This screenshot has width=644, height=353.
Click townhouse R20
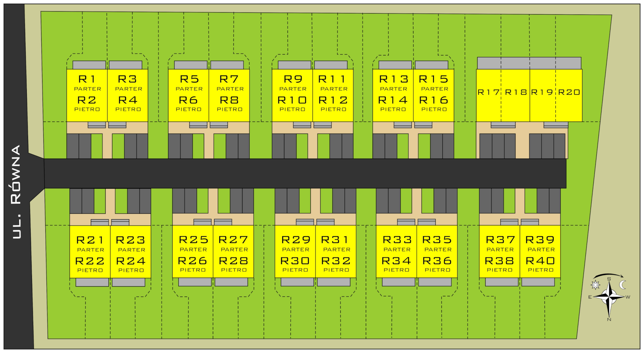569,92
